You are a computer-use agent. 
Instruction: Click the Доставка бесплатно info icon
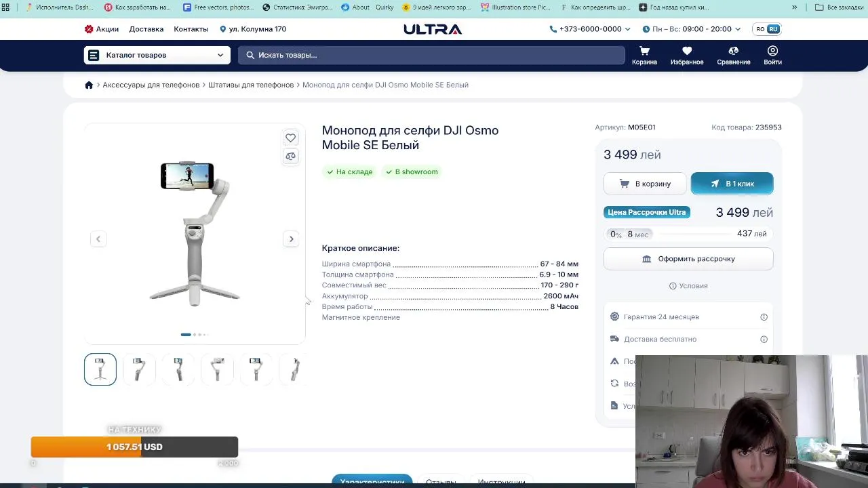764,340
